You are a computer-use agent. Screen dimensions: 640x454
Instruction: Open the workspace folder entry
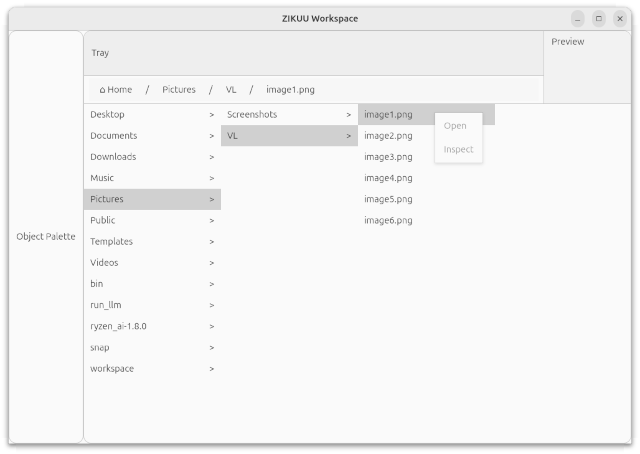[152, 369]
